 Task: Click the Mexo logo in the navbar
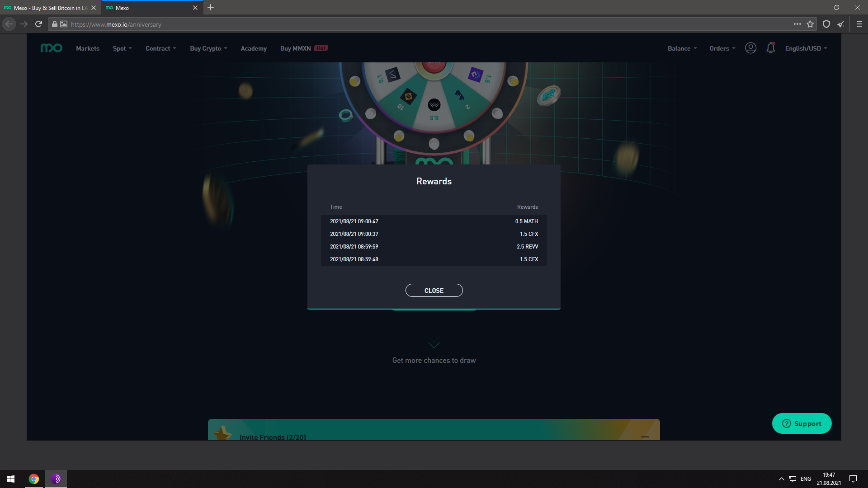pyautogui.click(x=52, y=48)
